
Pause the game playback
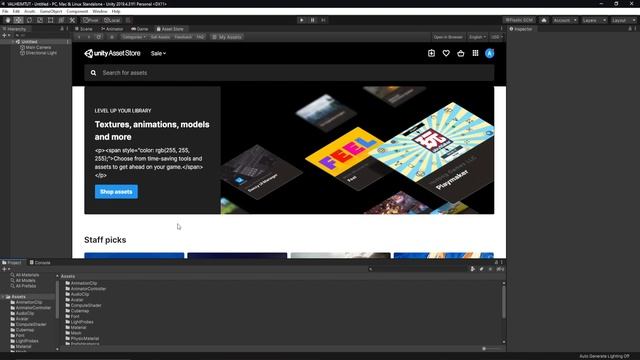[x=312, y=20]
